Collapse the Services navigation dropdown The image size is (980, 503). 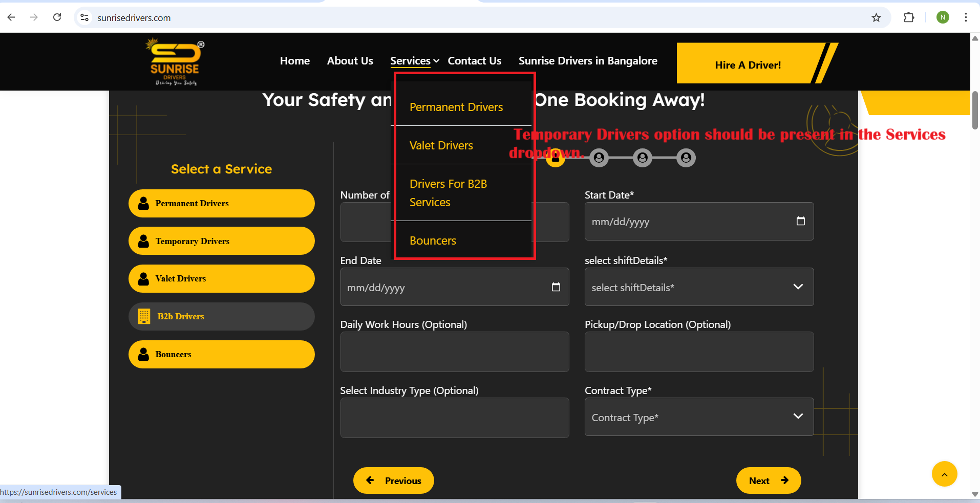tap(414, 61)
